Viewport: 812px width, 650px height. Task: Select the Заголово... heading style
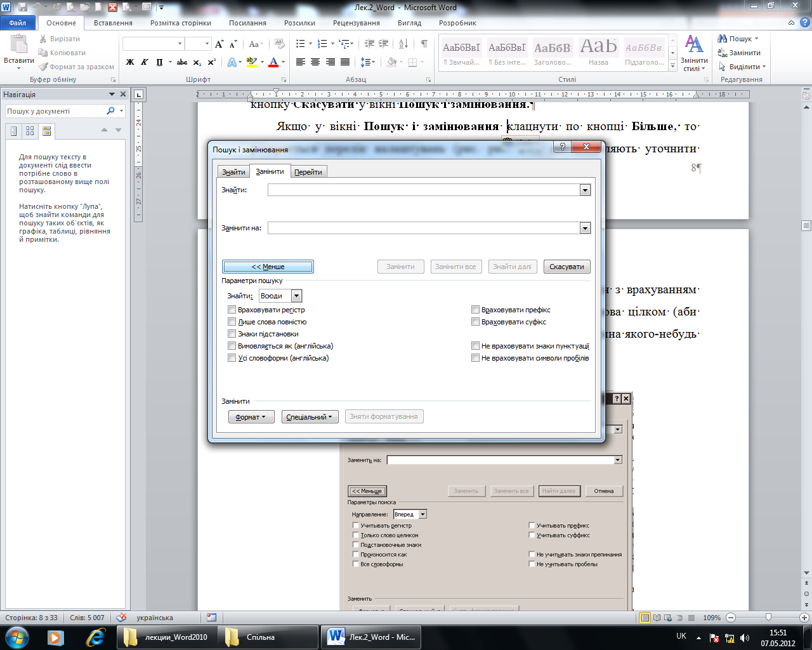553,53
